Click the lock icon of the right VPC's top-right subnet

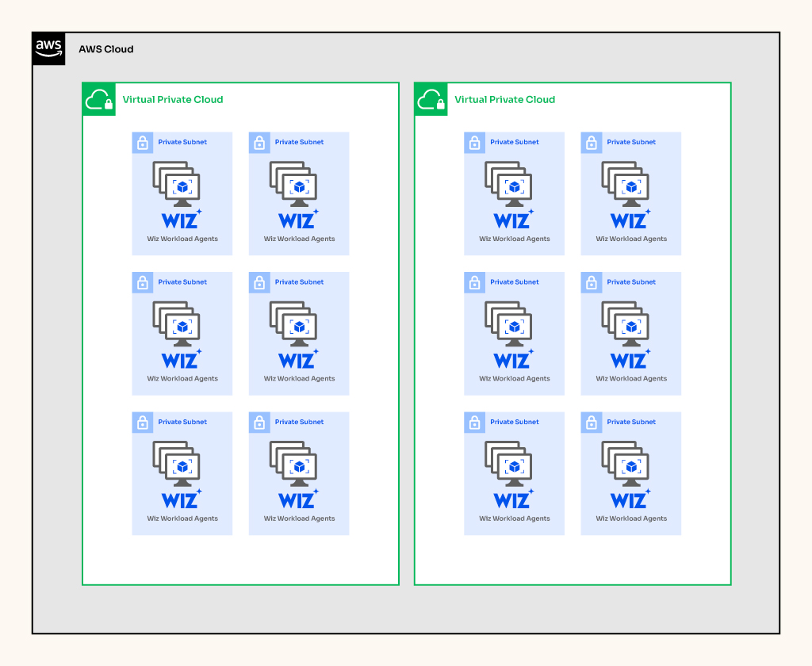pos(592,143)
